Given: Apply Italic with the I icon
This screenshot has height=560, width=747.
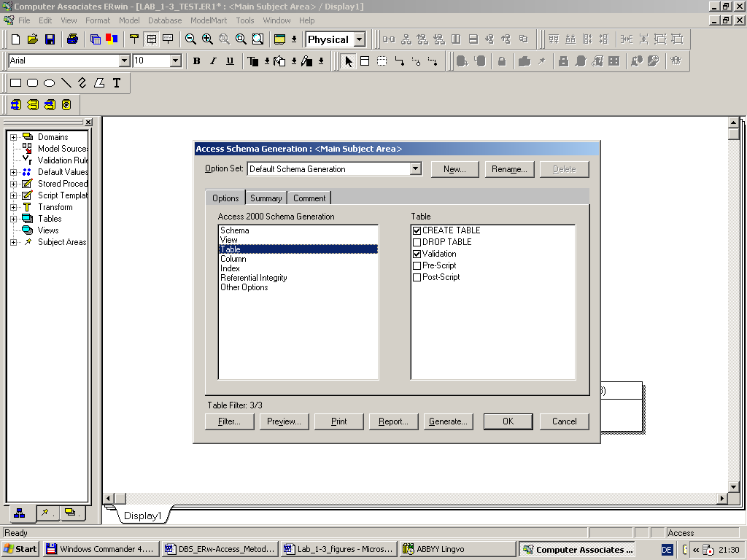Looking at the screenshot, I should click(x=213, y=61).
